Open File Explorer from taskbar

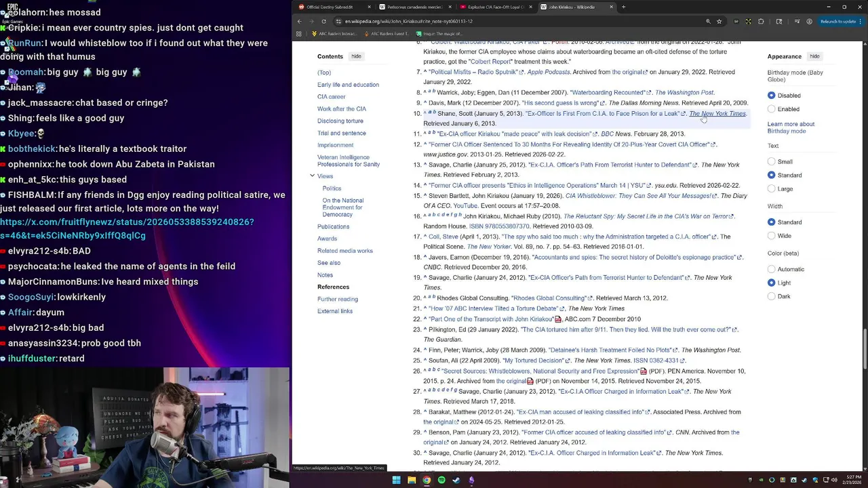pyautogui.click(x=412, y=480)
